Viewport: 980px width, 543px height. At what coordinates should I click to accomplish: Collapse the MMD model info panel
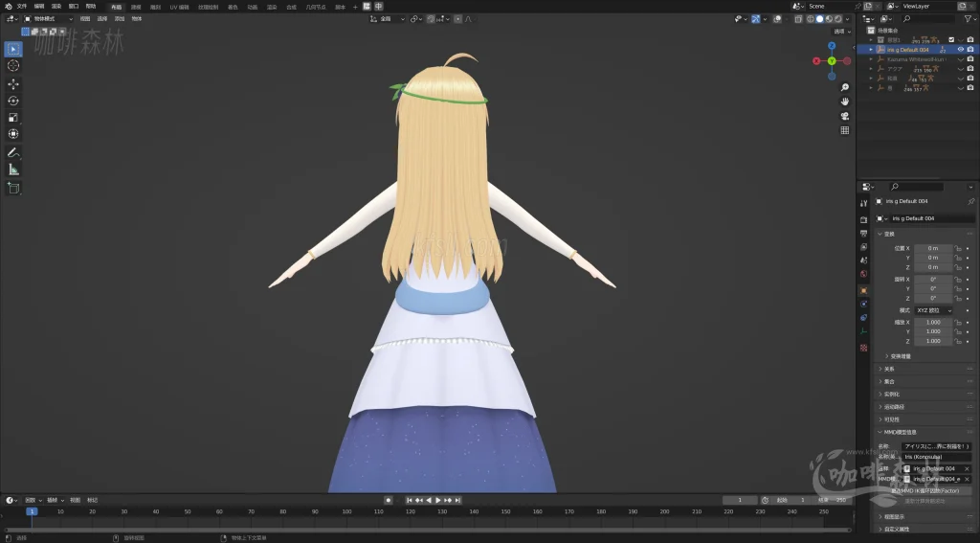tap(897, 432)
